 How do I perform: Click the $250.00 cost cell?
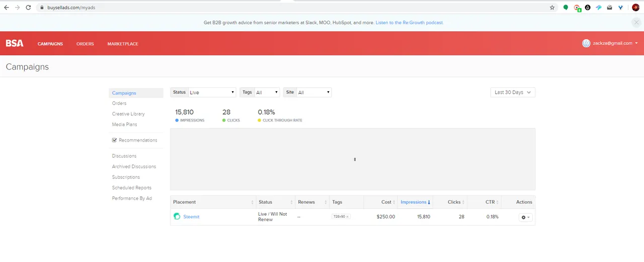tap(386, 217)
